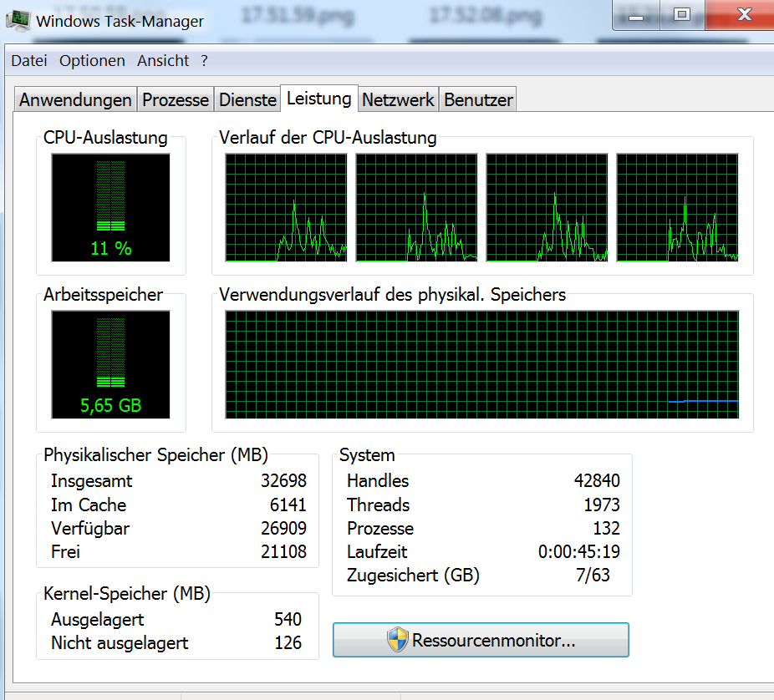Click the Handles label

[x=378, y=480]
